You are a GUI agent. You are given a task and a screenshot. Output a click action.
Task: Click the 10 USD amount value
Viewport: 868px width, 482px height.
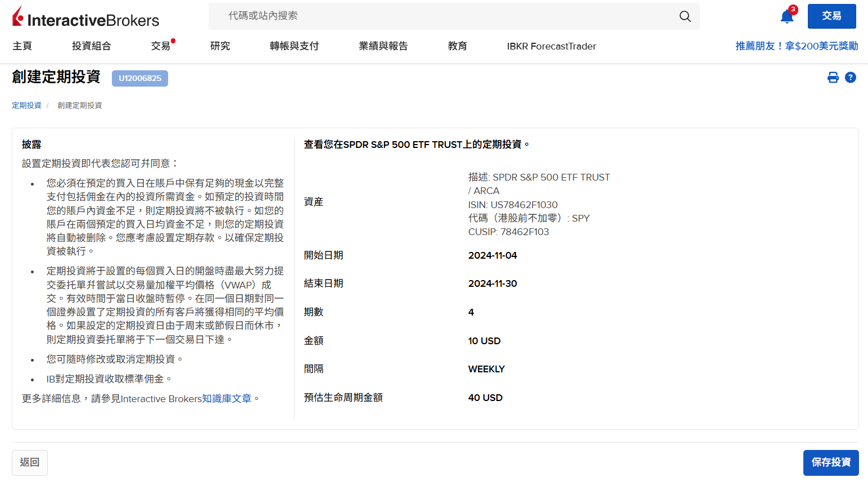click(x=485, y=341)
